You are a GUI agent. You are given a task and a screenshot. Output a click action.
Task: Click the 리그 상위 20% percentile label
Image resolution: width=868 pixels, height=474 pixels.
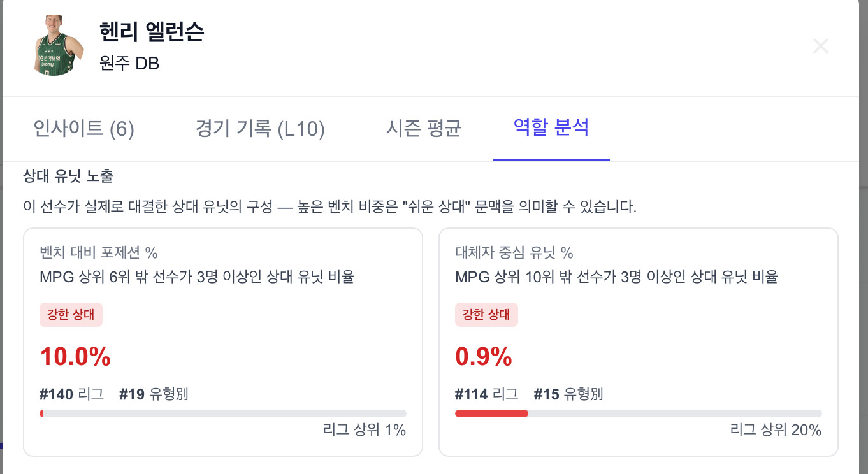[x=776, y=431]
